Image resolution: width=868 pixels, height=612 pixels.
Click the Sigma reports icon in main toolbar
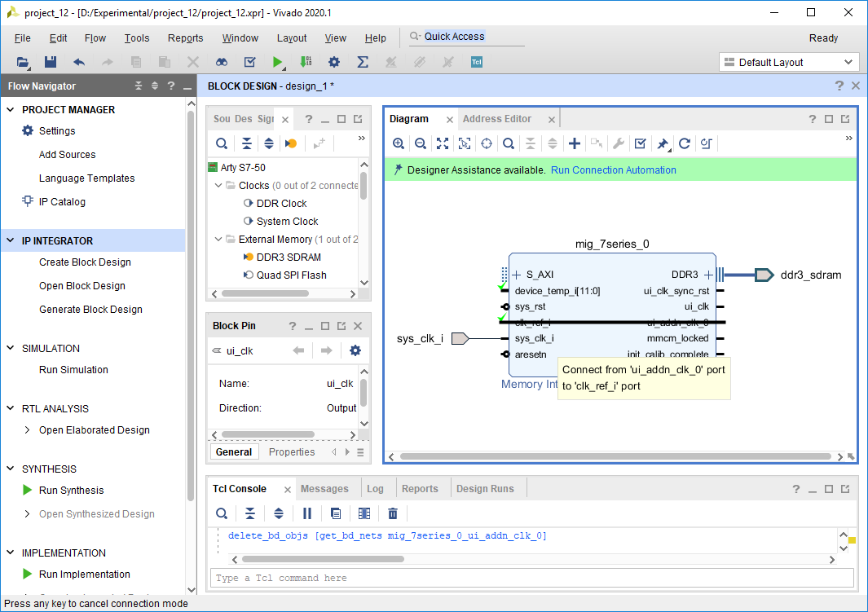pyautogui.click(x=363, y=62)
